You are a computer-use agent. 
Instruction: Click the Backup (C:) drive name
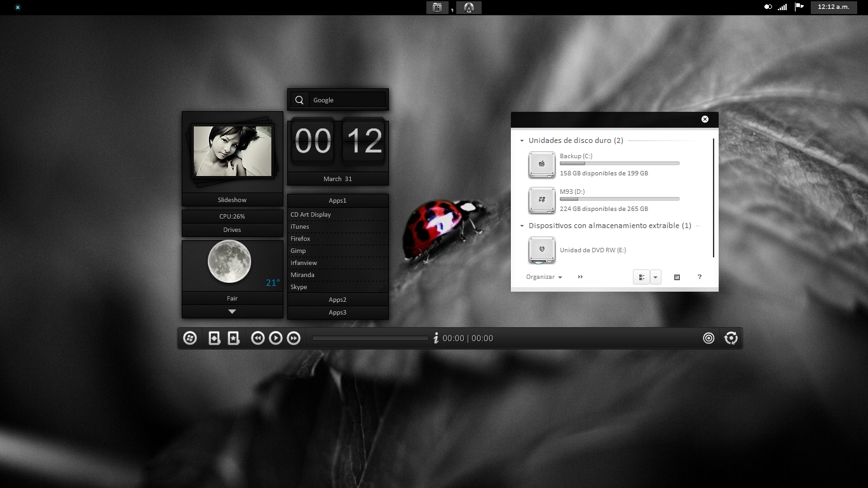pyautogui.click(x=576, y=156)
